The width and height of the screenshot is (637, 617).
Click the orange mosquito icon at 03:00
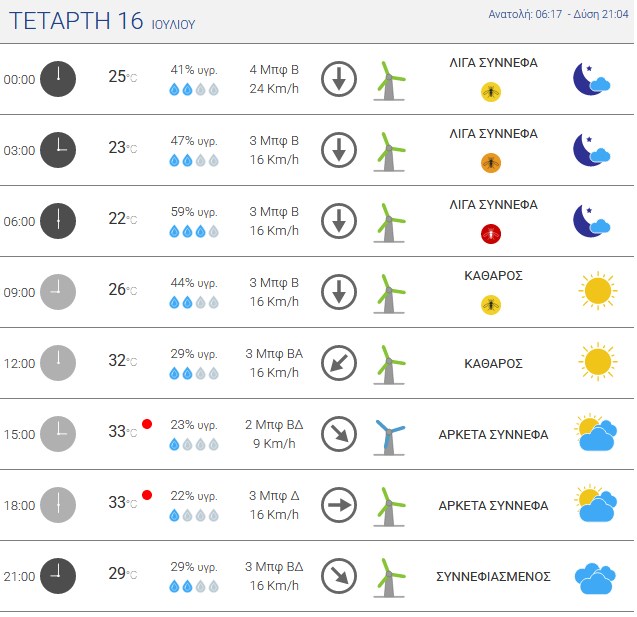(x=491, y=163)
